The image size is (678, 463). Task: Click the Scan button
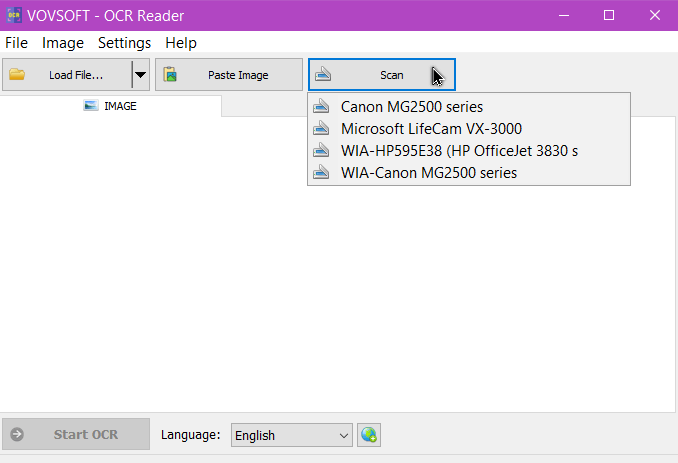(x=382, y=75)
